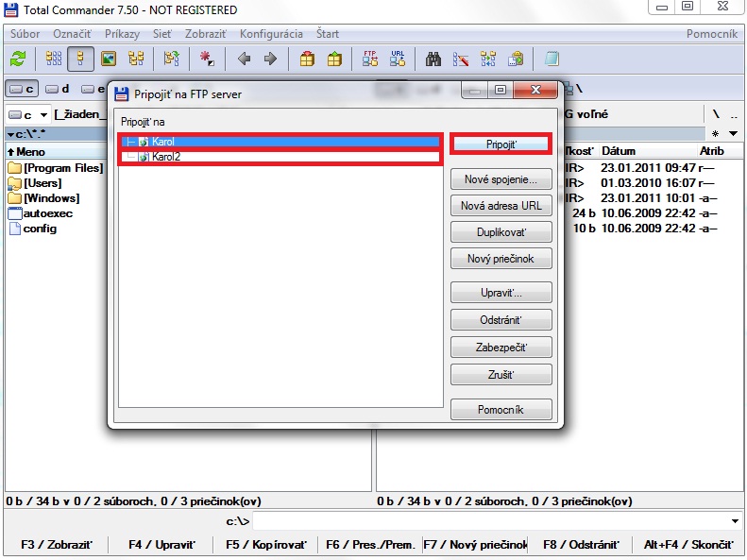Click the Odstrániť dialog button
Viewport: 747px width, 560px height.
pyautogui.click(x=501, y=320)
